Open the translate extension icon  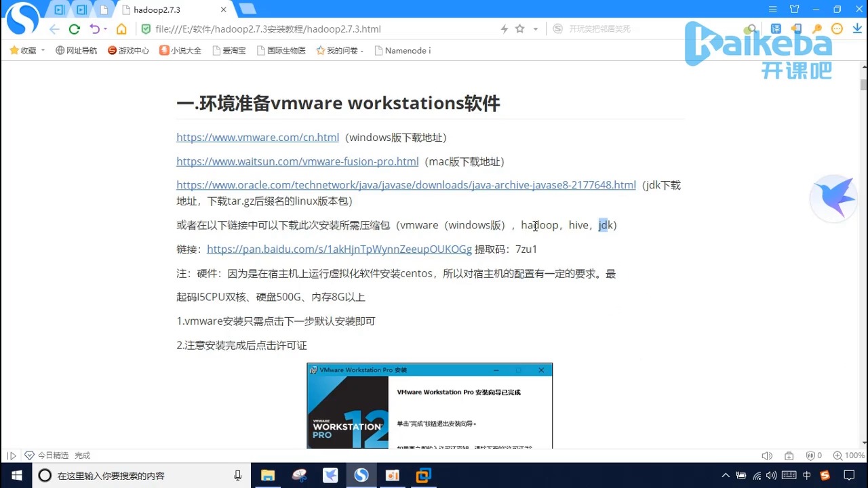[x=776, y=29]
